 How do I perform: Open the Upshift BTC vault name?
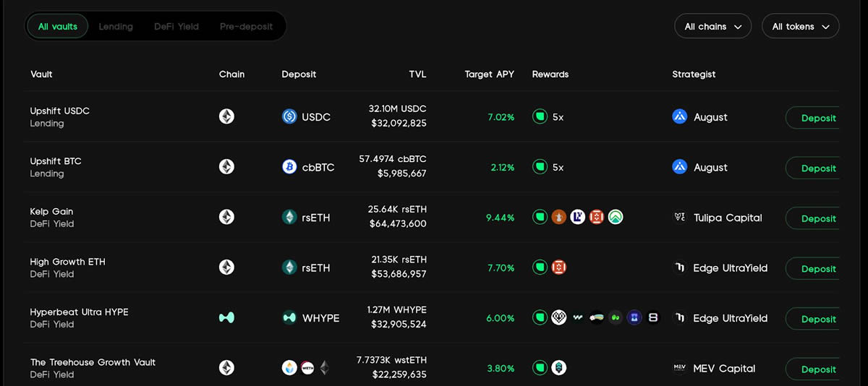pos(56,160)
